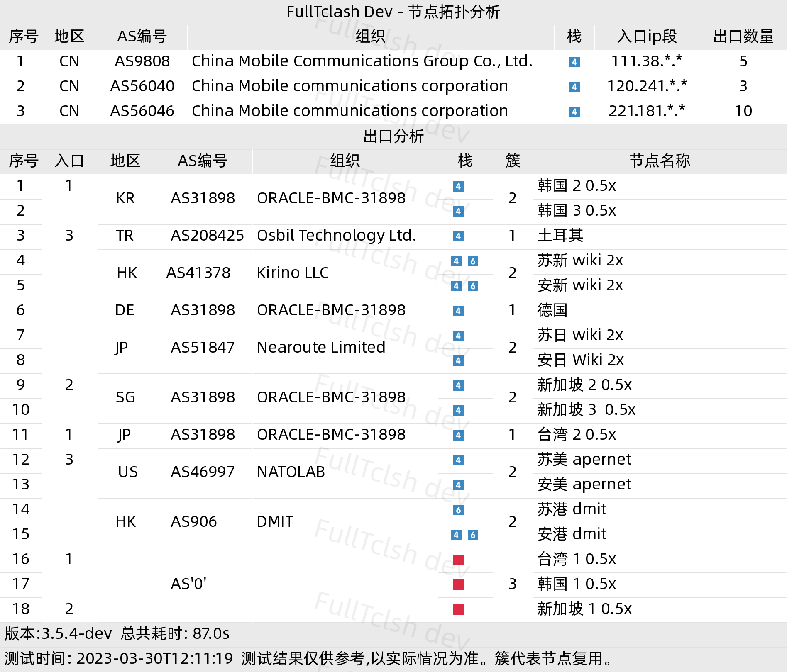
Task: Collapse the 节点拓扑分析 header
Action: pos(393,12)
